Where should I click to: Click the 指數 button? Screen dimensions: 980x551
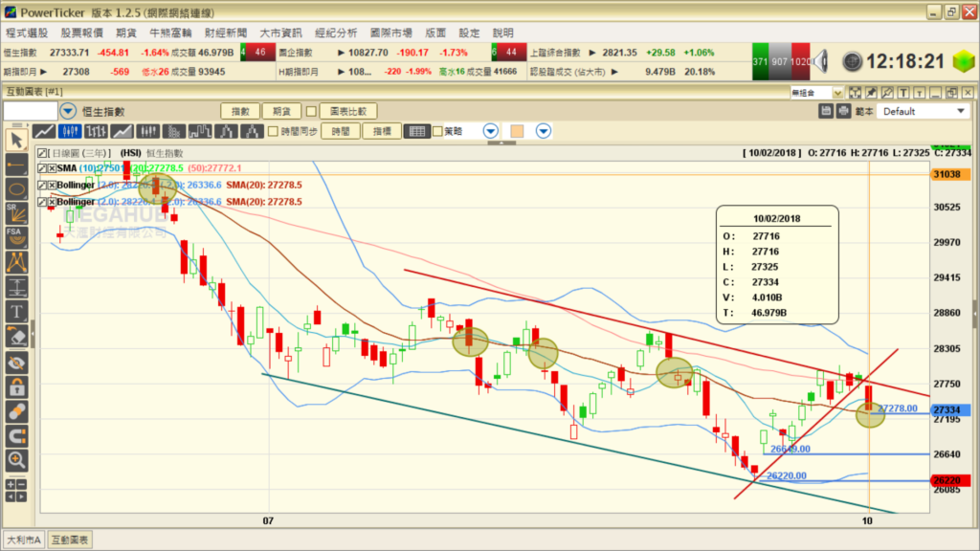pyautogui.click(x=240, y=111)
